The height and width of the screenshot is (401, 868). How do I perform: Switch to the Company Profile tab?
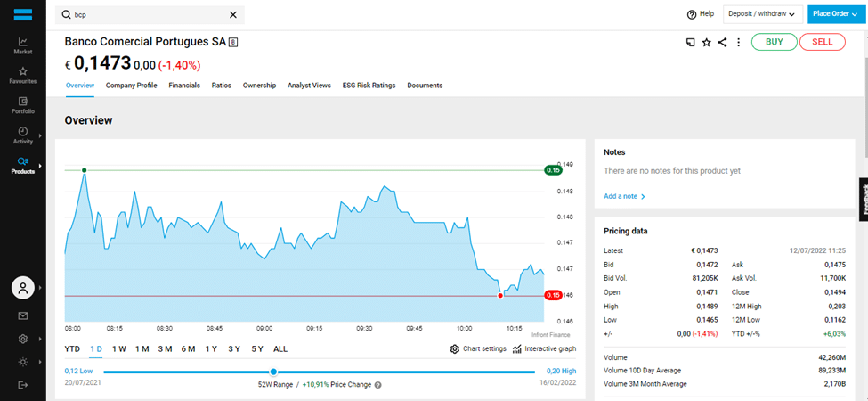[x=131, y=86]
